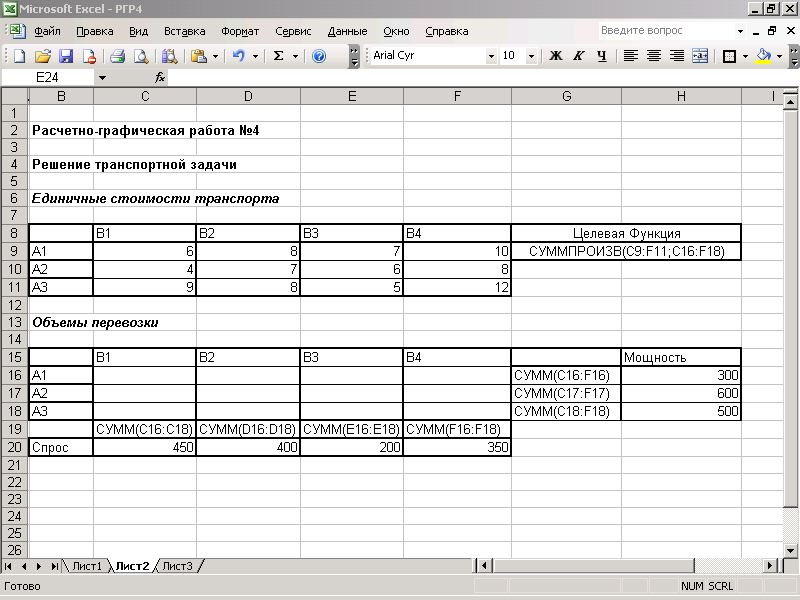This screenshot has width=800, height=600.
Task: Align text right
Action: [x=677, y=56]
